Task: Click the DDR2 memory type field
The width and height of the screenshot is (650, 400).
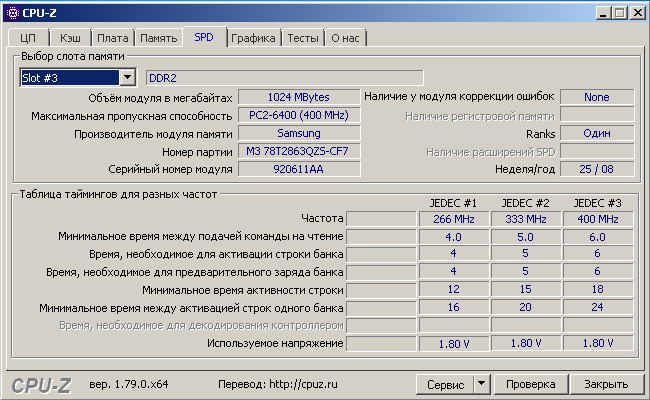Action: tap(284, 78)
